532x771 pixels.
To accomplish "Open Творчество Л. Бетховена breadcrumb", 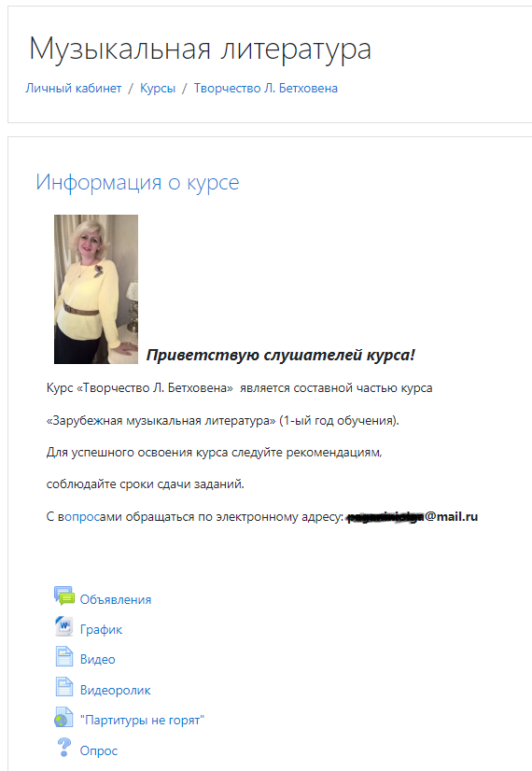I will [x=265, y=88].
